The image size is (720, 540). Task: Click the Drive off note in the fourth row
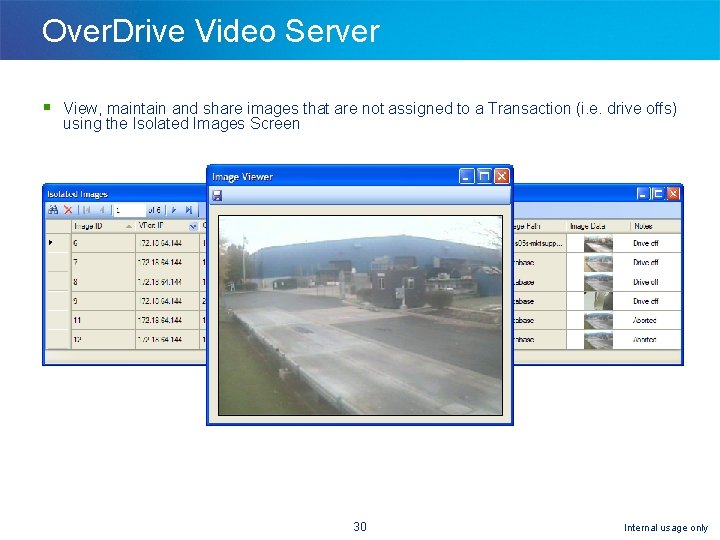pyautogui.click(x=646, y=301)
